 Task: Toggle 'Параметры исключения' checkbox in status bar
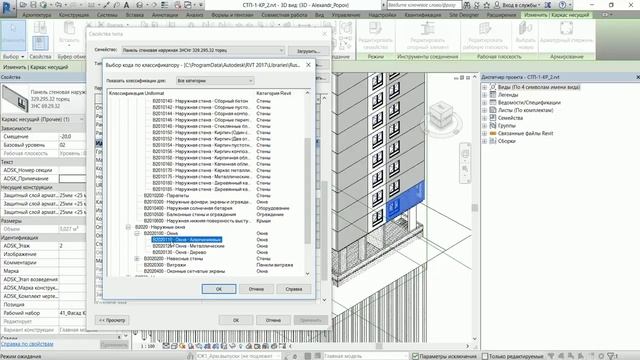point(415,356)
